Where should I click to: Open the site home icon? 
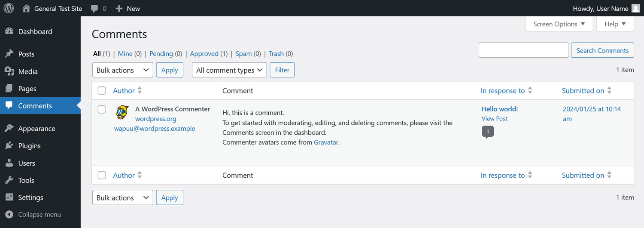tap(27, 8)
